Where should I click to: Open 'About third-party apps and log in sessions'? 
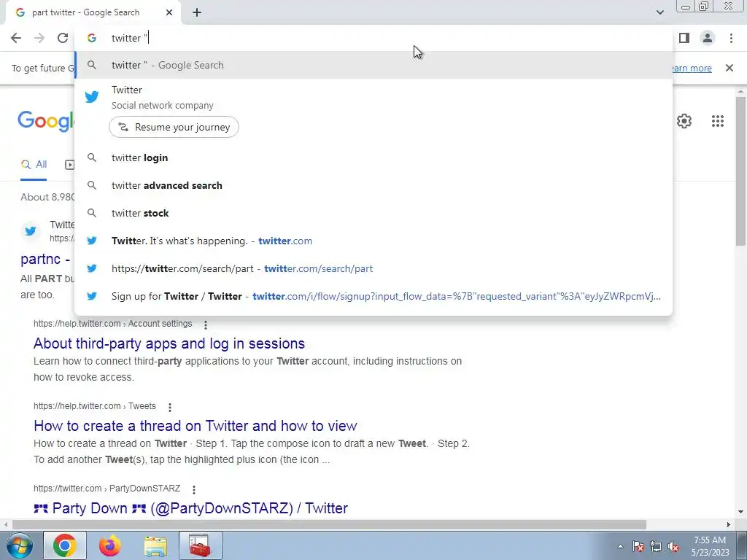169,343
